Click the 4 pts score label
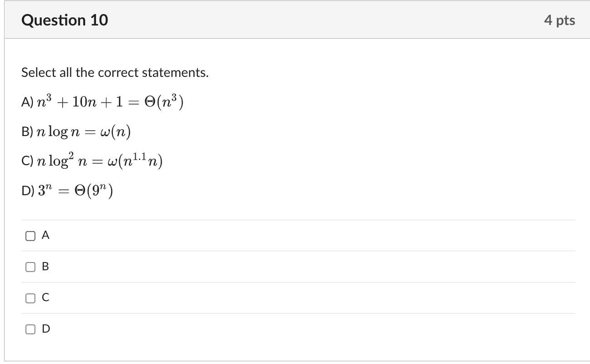 pos(559,20)
